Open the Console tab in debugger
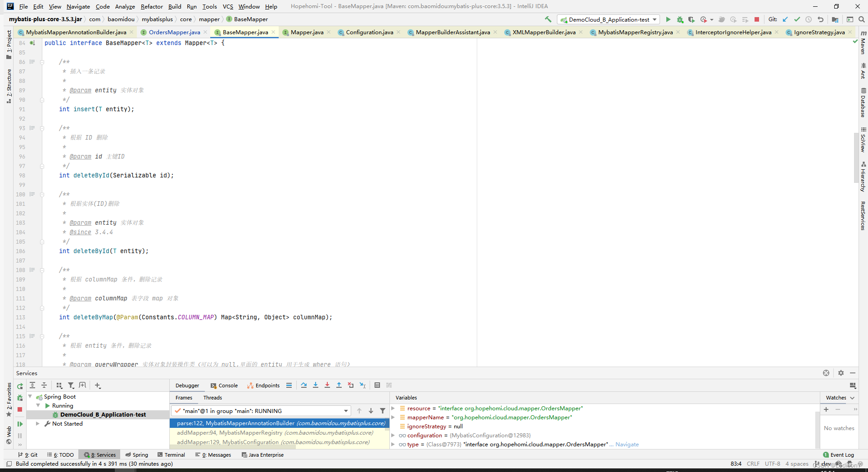Image resolution: width=868 pixels, height=472 pixels. click(x=224, y=386)
